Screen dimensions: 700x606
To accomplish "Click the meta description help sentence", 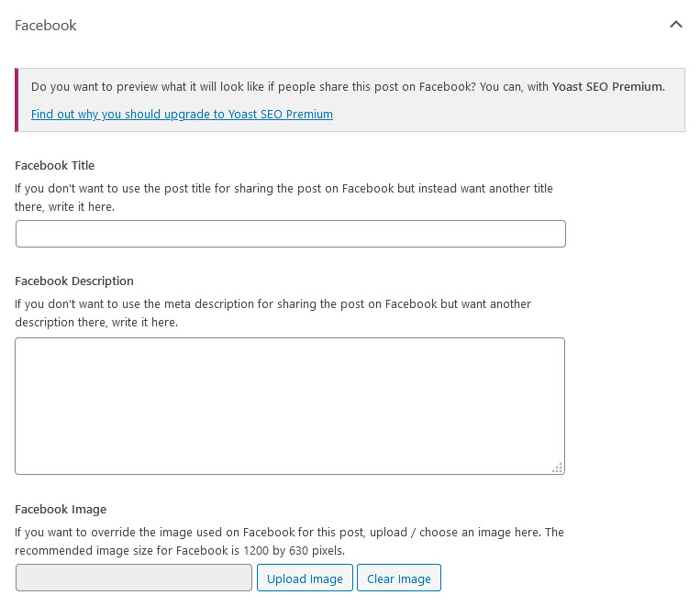I will pyautogui.click(x=273, y=304).
